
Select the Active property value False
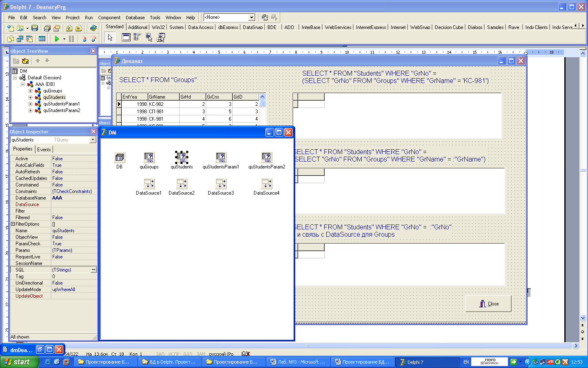point(74,159)
